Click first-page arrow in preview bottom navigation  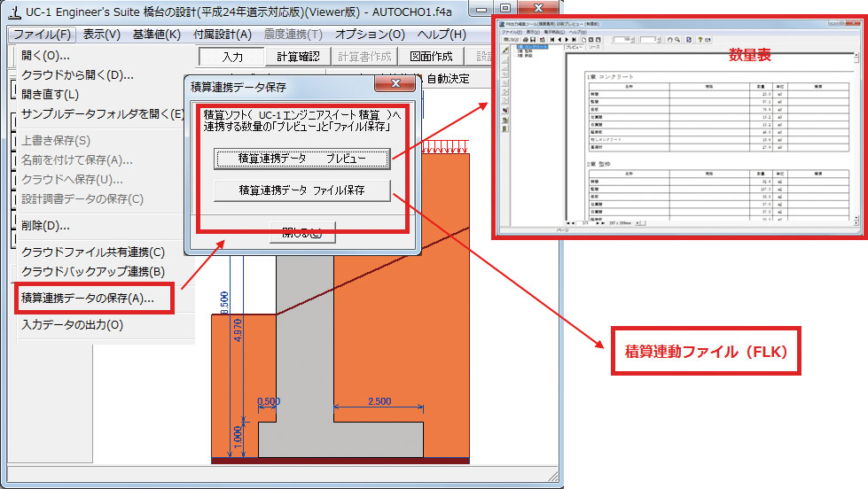click(568, 223)
